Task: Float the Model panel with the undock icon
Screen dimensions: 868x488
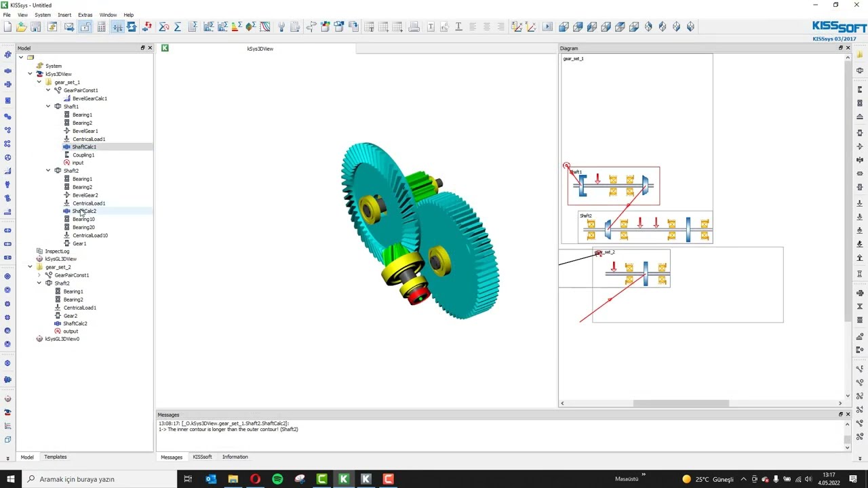Action: coord(142,48)
